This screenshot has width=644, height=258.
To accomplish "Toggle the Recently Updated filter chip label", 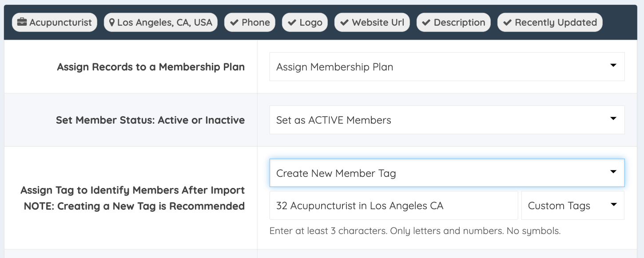I will coord(556,23).
